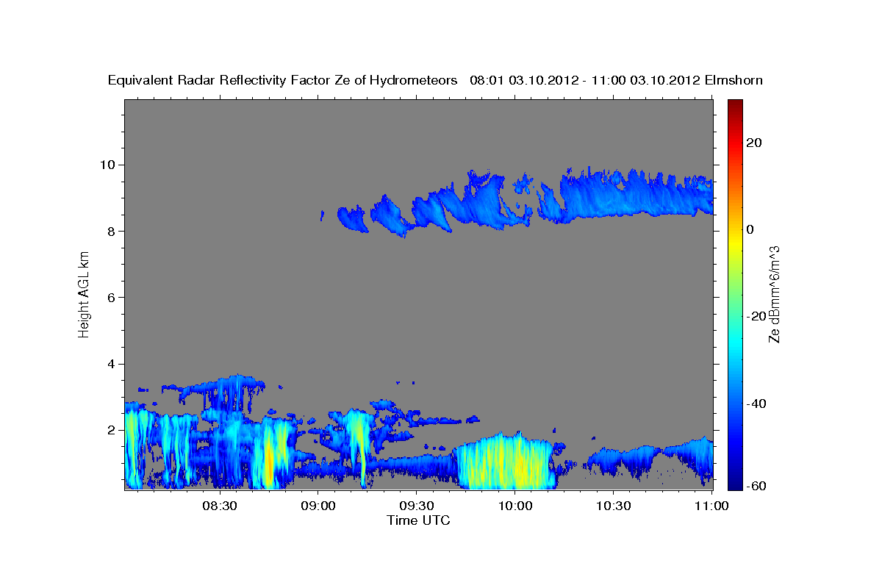Click the 'Time UTC' axis label

[x=418, y=520]
